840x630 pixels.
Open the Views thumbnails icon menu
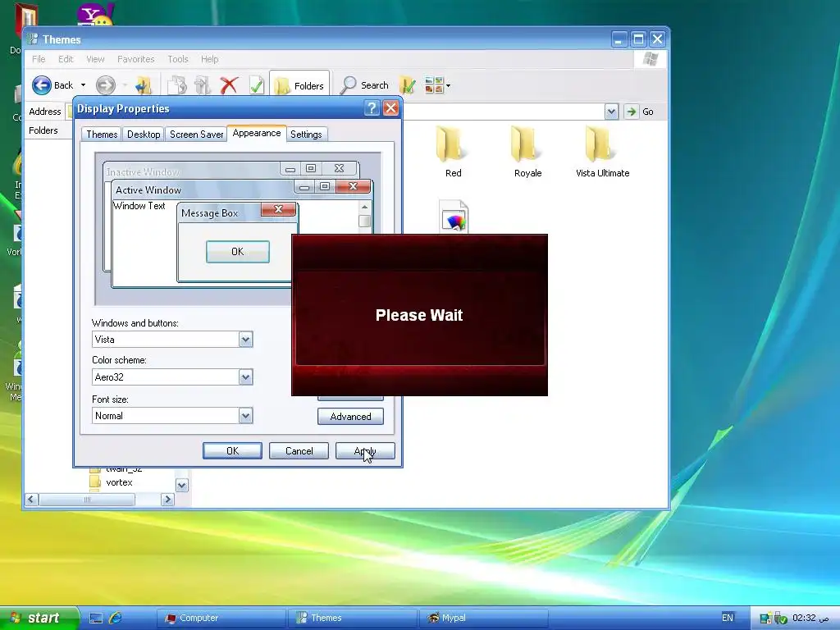pyautogui.click(x=436, y=85)
